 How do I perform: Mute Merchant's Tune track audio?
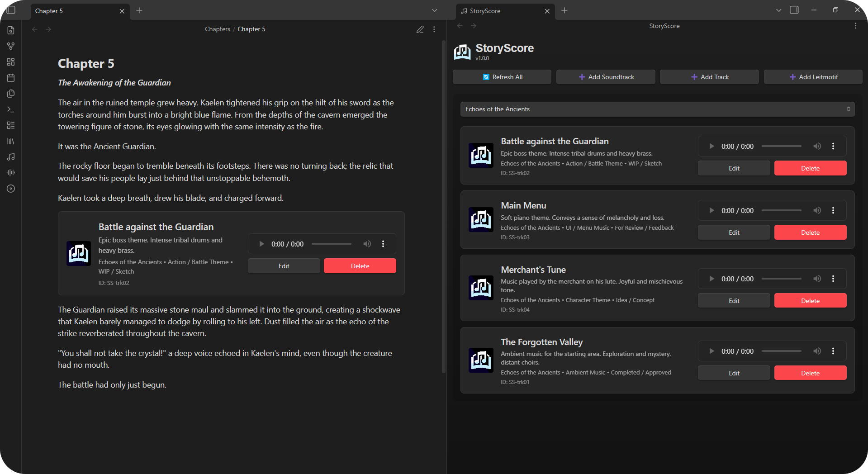pyautogui.click(x=817, y=279)
